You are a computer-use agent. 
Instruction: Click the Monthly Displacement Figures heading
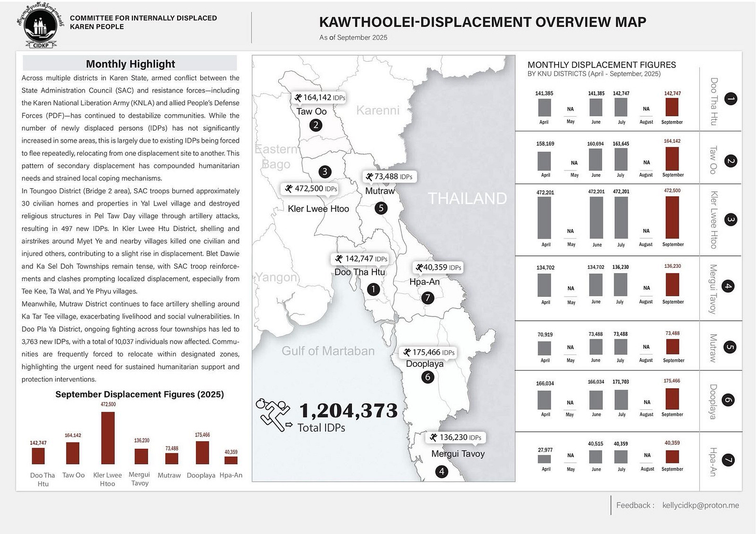[x=602, y=65]
